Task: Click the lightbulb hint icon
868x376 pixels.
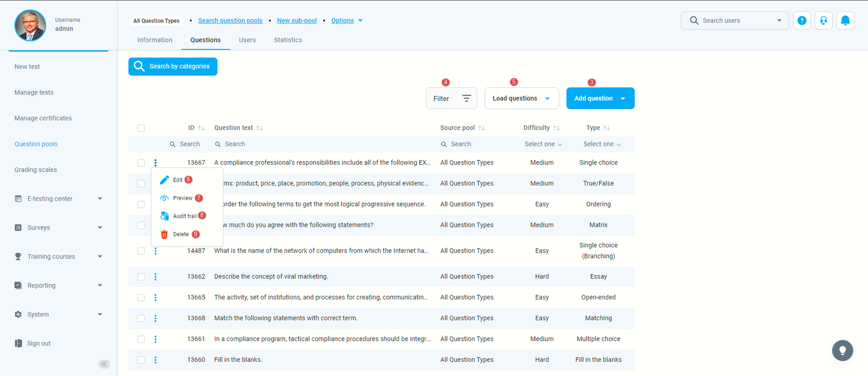Action: point(843,350)
